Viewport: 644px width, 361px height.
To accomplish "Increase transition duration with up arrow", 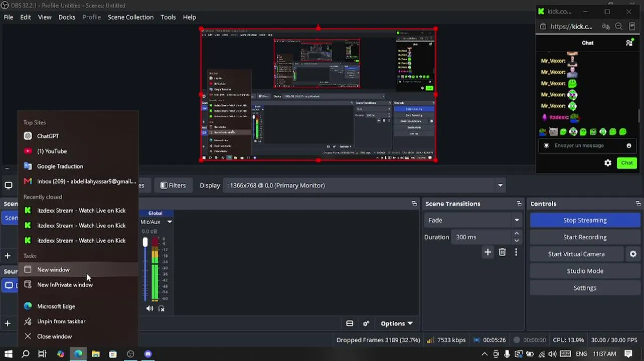I will (x=517, y=234).
